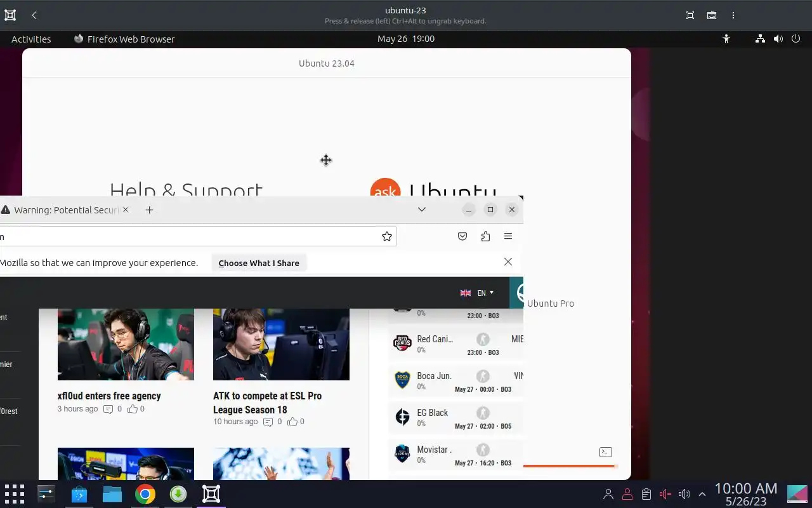Open the Firefox Web Browser app menu in top bar
812x508 pixels.
pos(124,39)
